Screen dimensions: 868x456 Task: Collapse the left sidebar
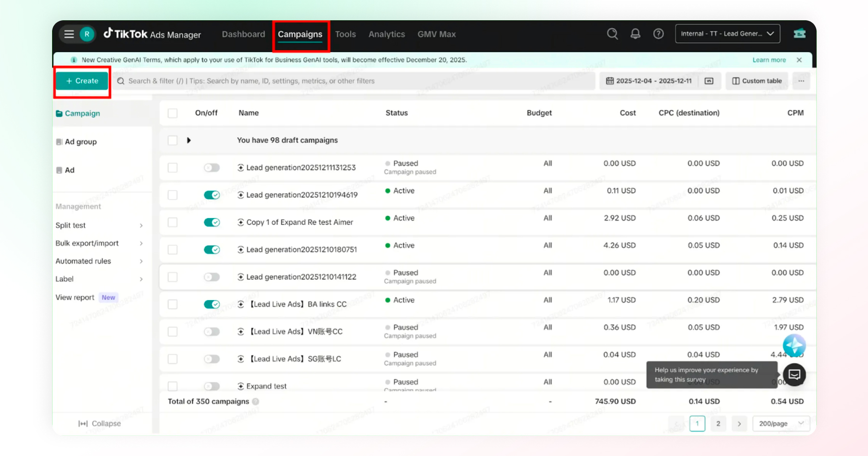pyautogui.click(x=99, y=424)
